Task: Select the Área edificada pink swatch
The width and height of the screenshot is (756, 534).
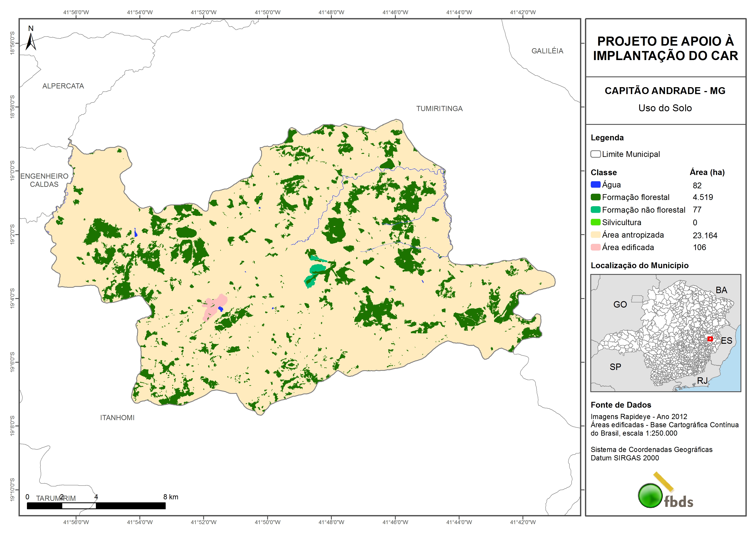Action: click(595, 248)
